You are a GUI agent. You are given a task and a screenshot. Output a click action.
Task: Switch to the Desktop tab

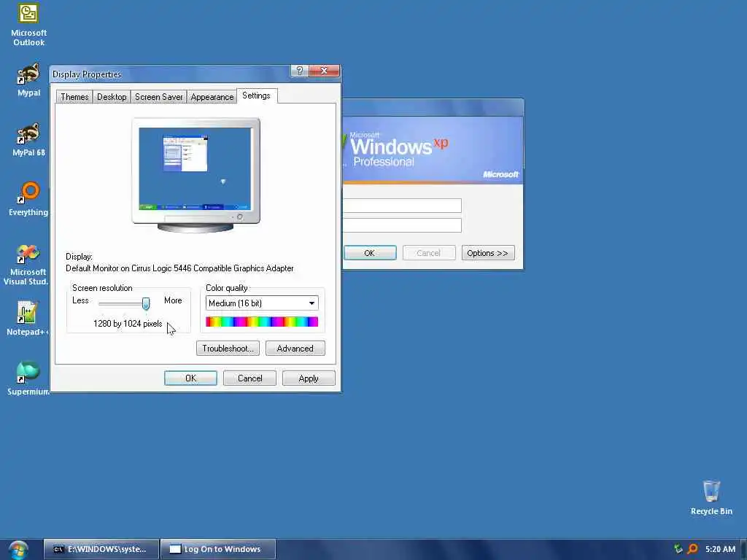click(x=112, y=97)
